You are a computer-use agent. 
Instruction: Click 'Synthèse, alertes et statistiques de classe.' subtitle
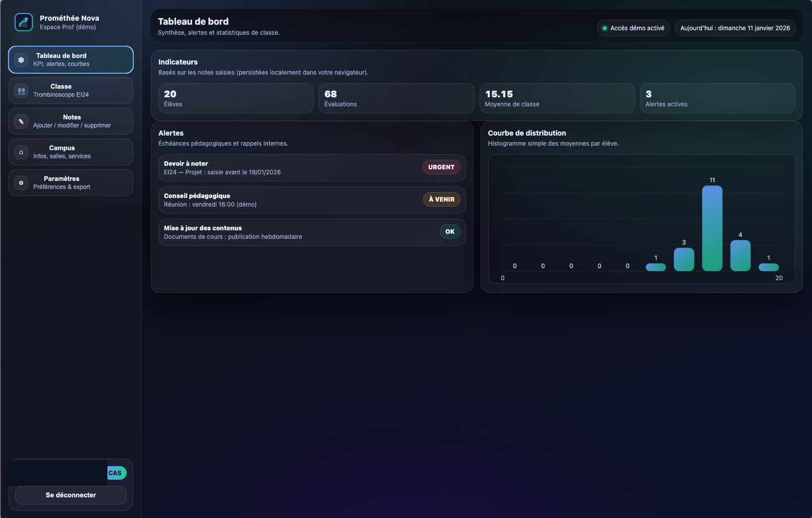click(219, 33)
